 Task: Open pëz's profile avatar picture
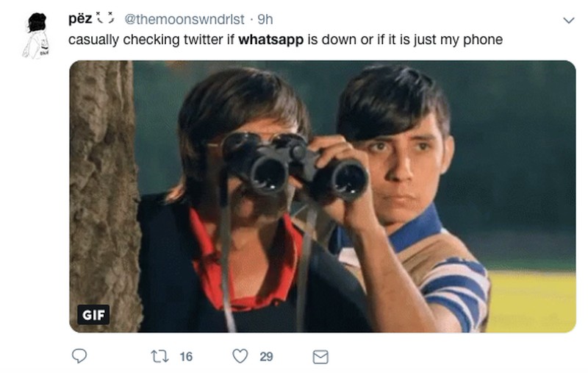[36, 35]
